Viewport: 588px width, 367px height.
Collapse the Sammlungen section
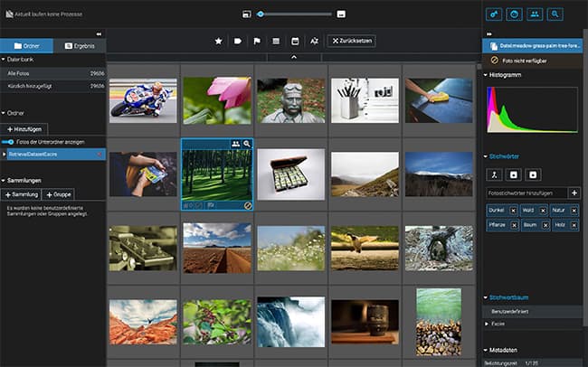[x=3, y=181]
